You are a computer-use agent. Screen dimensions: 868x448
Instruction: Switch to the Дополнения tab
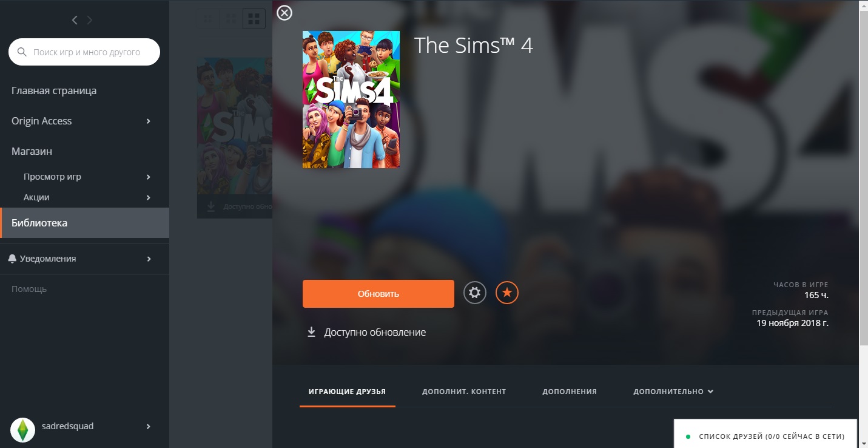pos(570,392)
